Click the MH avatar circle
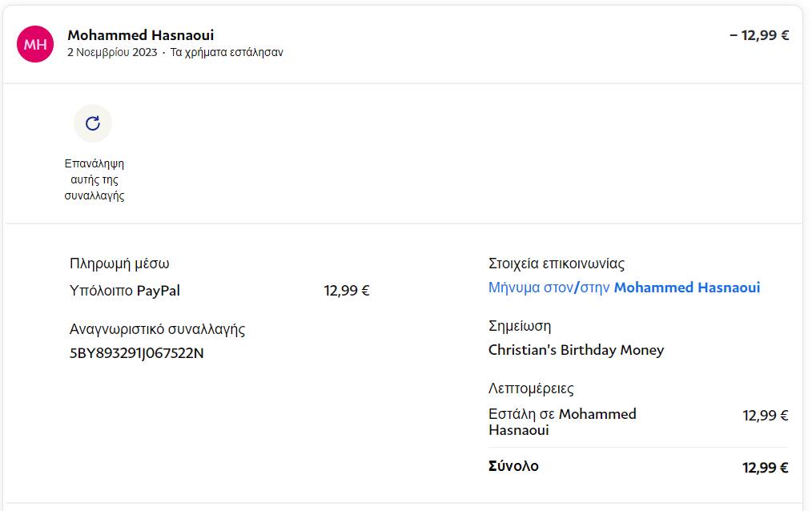 [35, 43]
